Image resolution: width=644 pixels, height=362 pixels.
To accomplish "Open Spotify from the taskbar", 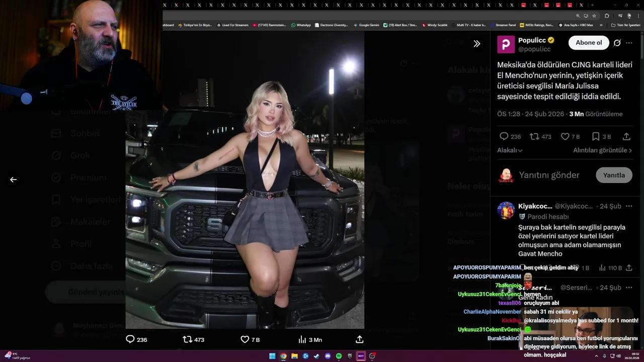I will click(339, 356).
